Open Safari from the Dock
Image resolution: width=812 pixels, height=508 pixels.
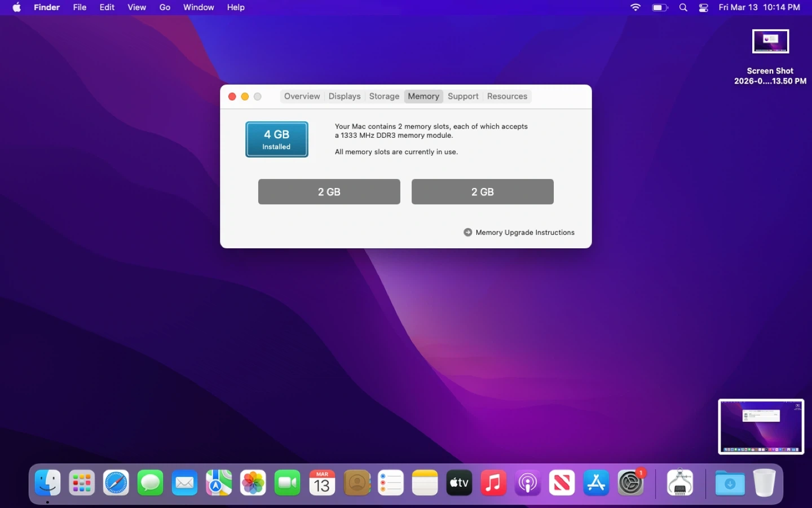[x=116, y=483]
